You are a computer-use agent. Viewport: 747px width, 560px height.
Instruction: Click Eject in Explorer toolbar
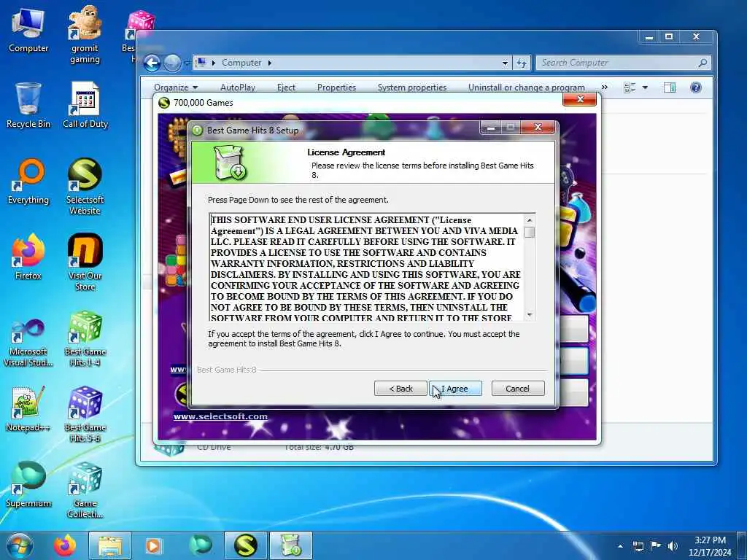coord(286,87)
